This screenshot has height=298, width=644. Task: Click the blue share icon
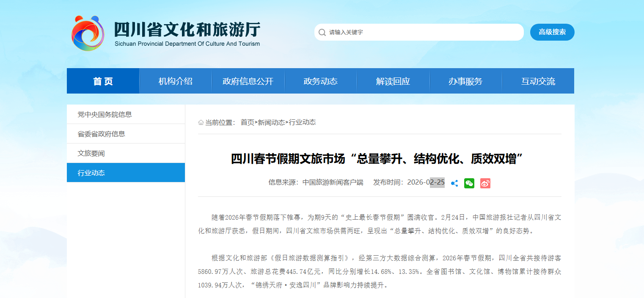tap(454, 183)
